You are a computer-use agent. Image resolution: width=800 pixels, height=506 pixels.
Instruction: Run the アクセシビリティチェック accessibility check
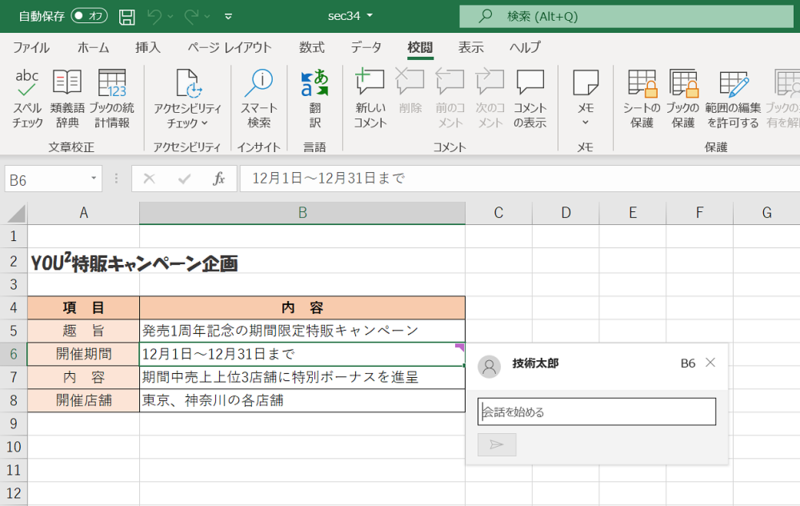[x=187, y=99]
